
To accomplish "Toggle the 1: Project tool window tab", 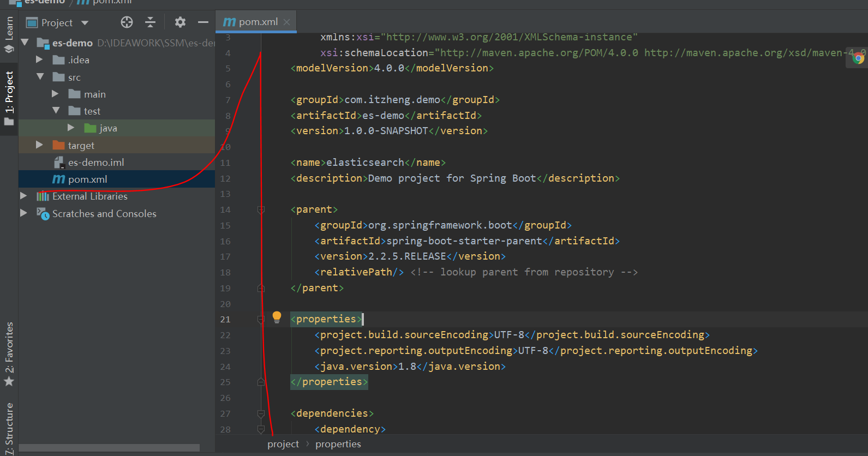I will click(x=9, y=98).
